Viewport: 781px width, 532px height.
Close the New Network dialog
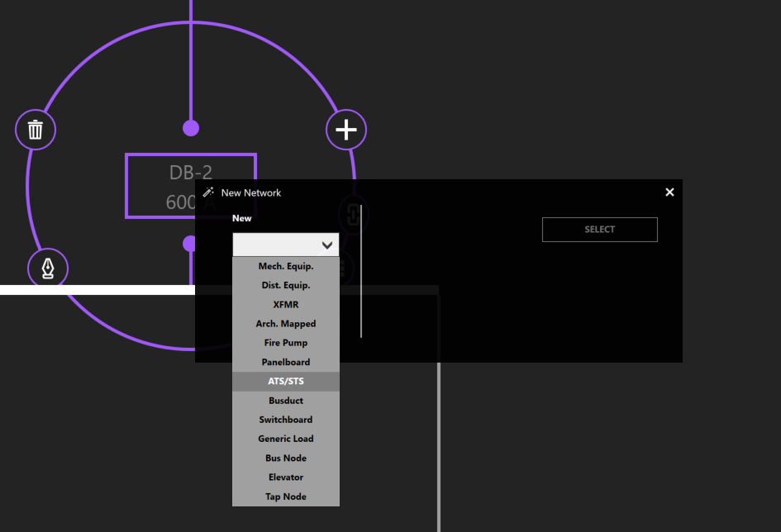tap(669, 192)
